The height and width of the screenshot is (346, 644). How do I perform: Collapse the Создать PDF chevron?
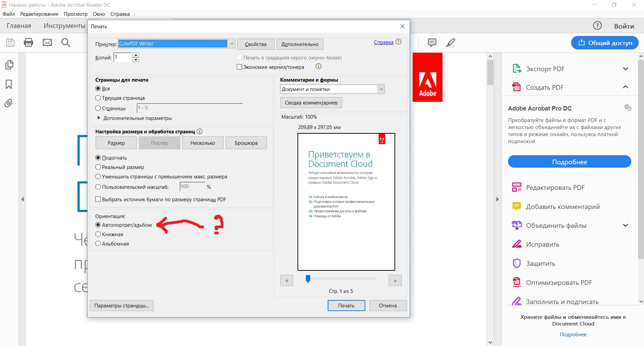[x=625, y=87]
